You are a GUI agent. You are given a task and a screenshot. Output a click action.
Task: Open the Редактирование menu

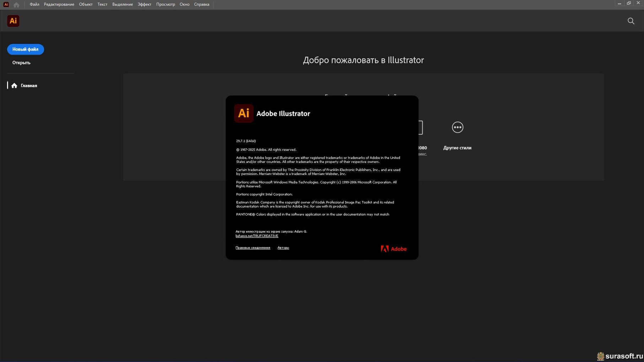(59, 4)
